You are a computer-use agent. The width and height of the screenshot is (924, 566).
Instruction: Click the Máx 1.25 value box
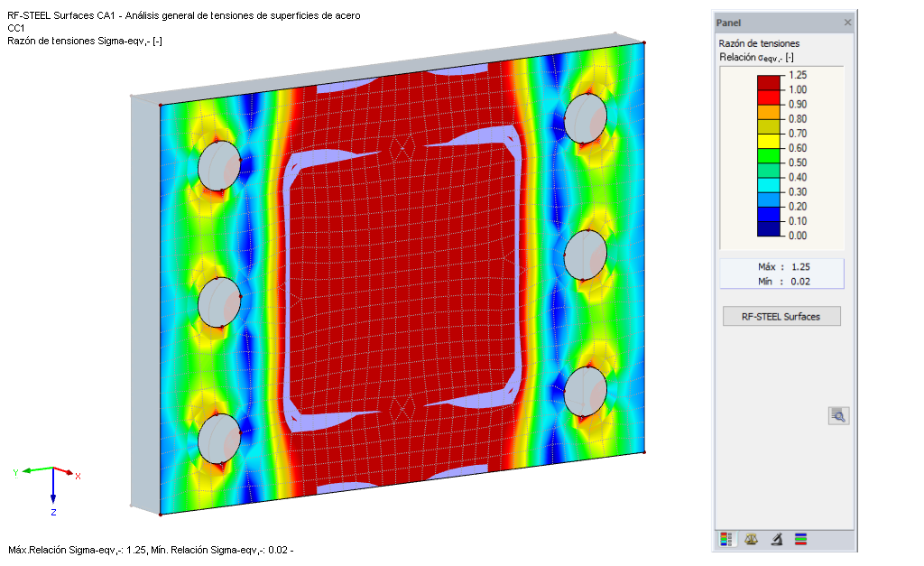click(x=781, y=266)
